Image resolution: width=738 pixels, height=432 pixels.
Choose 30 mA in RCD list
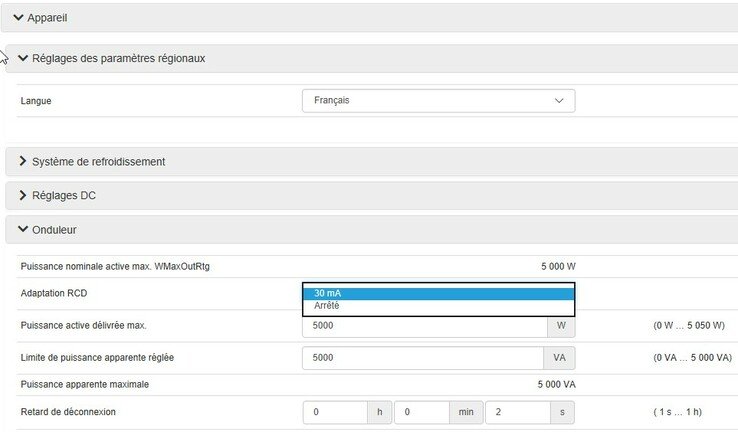point(438,293)
